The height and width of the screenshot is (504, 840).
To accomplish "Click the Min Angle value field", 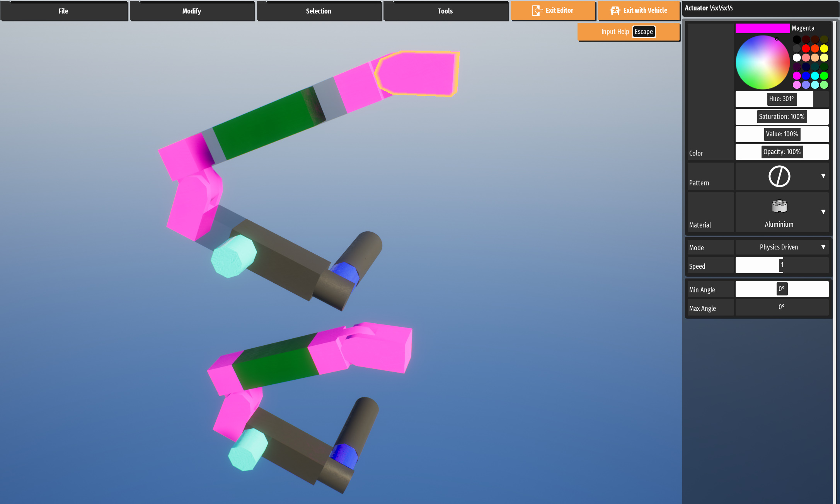I will point(782,289).
